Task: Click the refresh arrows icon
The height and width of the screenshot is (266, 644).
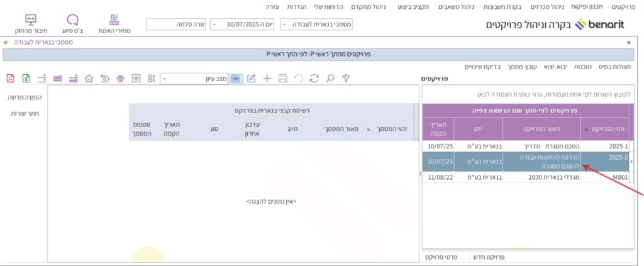Action: (313, 79)
